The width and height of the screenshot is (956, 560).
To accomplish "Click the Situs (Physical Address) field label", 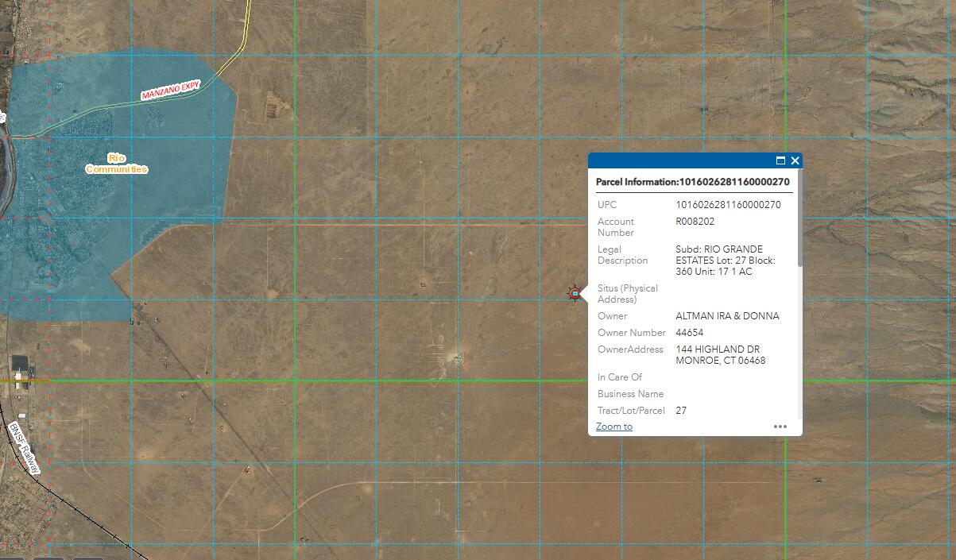I will [x=627, y=293].
